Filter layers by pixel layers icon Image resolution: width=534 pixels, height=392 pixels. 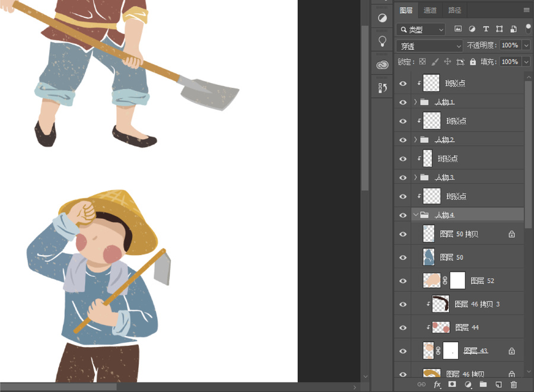click(458, 29)
